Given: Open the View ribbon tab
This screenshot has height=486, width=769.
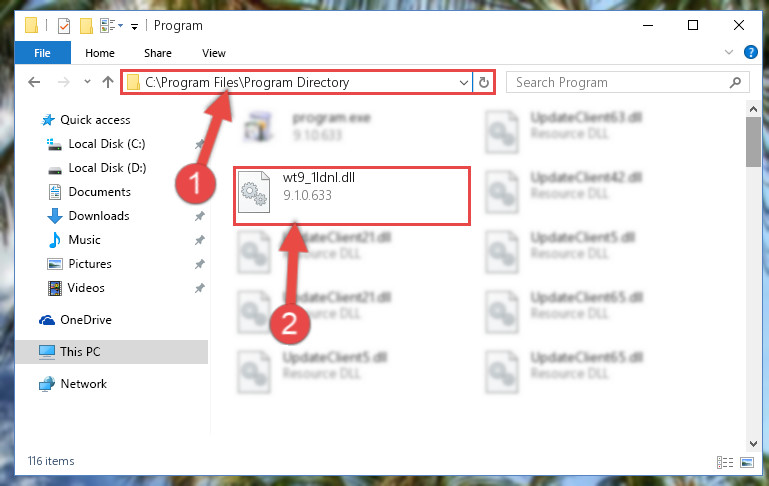Looking at the screenshot, I should (x=214, y=53).
